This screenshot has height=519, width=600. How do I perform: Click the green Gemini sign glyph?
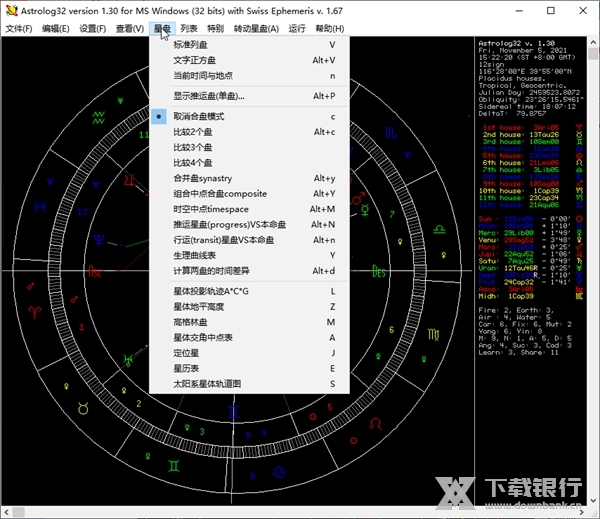[x=174, y=465]
